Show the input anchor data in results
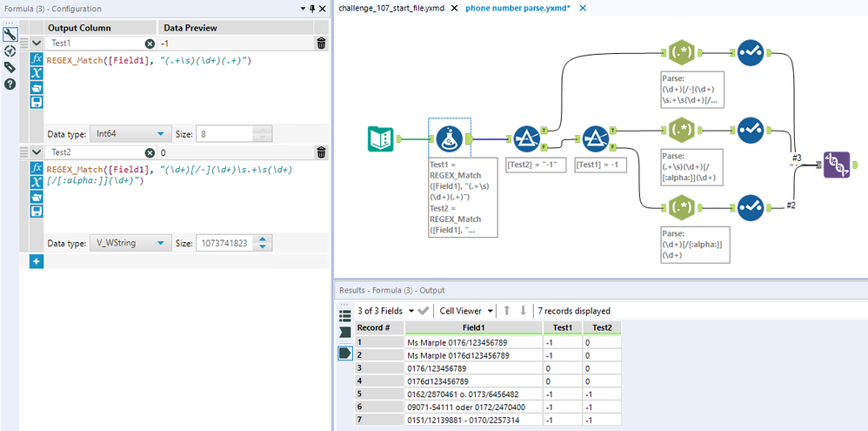868x431 pixels. tap(345, 333)
